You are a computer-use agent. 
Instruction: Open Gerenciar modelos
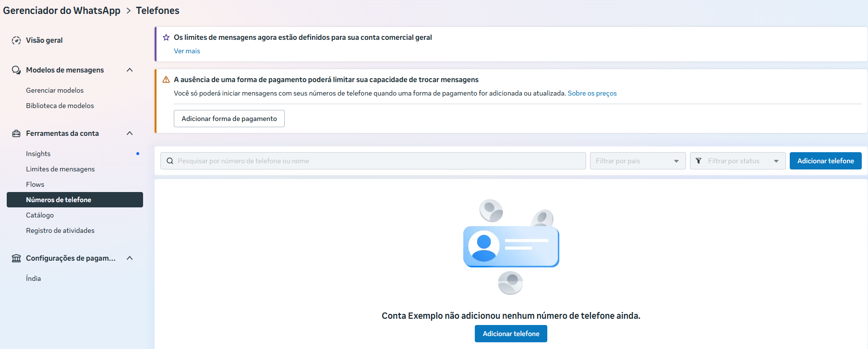[x=55, y=90]
